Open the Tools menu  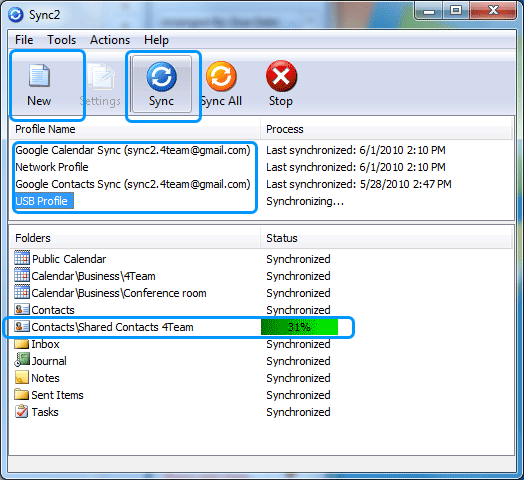tap(61, 40)
